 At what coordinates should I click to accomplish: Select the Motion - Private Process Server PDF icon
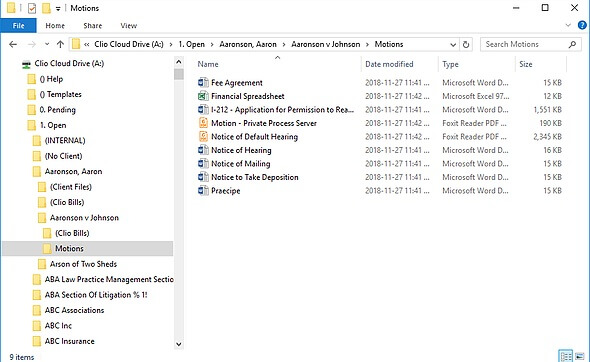tap(203, 123)
